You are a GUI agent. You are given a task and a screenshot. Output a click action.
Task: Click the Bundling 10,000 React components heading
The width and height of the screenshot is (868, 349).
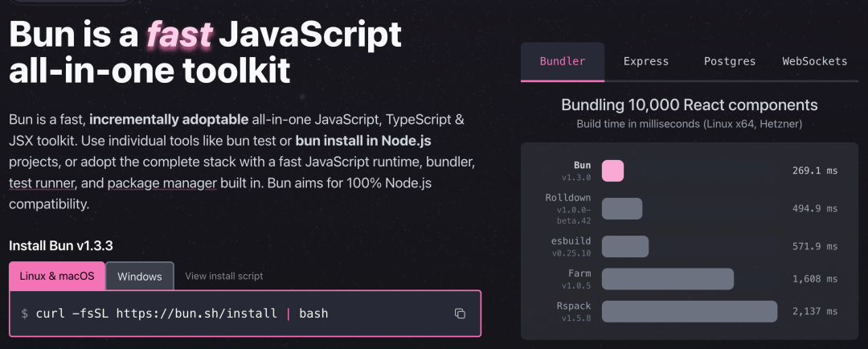[x=689, y=105]
